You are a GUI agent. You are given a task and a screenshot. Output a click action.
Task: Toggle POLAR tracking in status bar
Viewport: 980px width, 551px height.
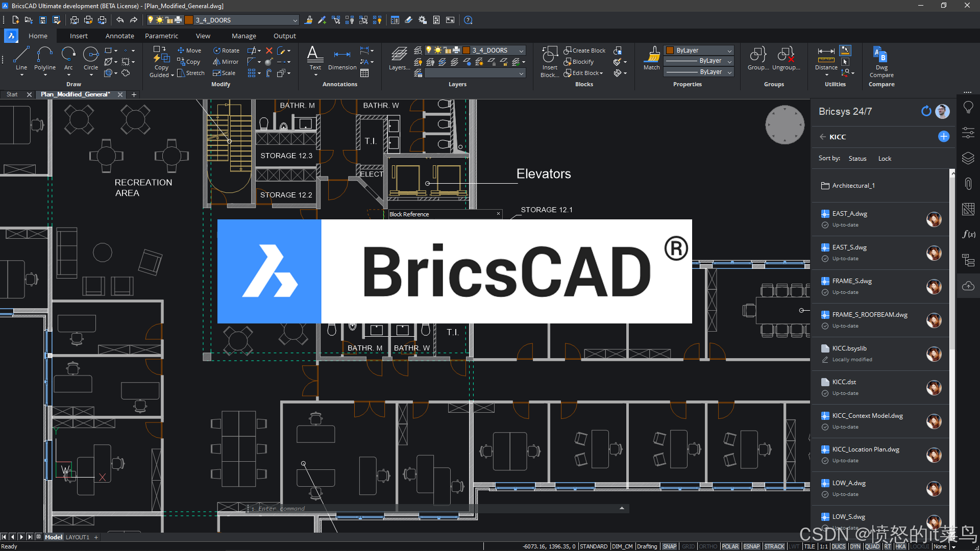click(730, 546)
